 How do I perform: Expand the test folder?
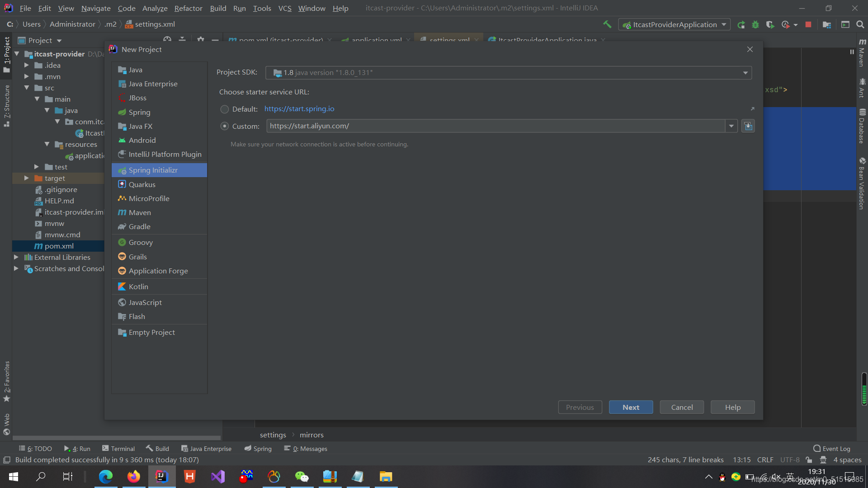click(37, 167)
